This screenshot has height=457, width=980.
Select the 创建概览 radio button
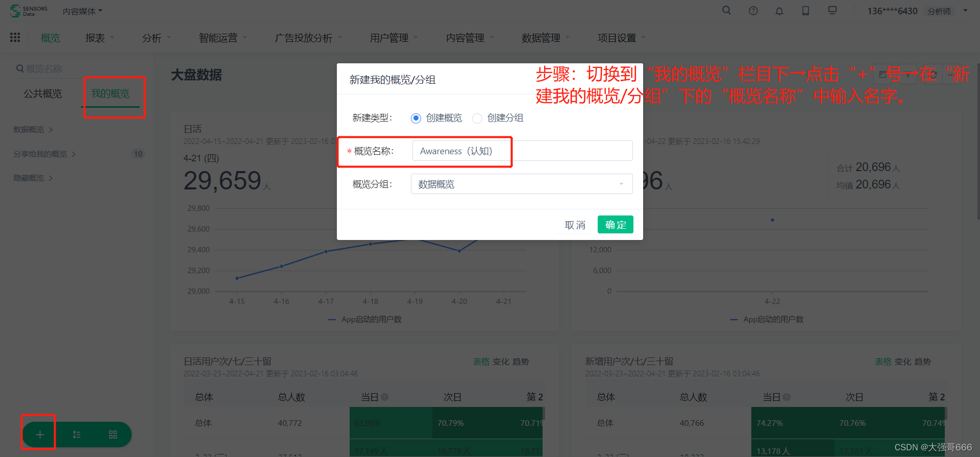[416, 118]
